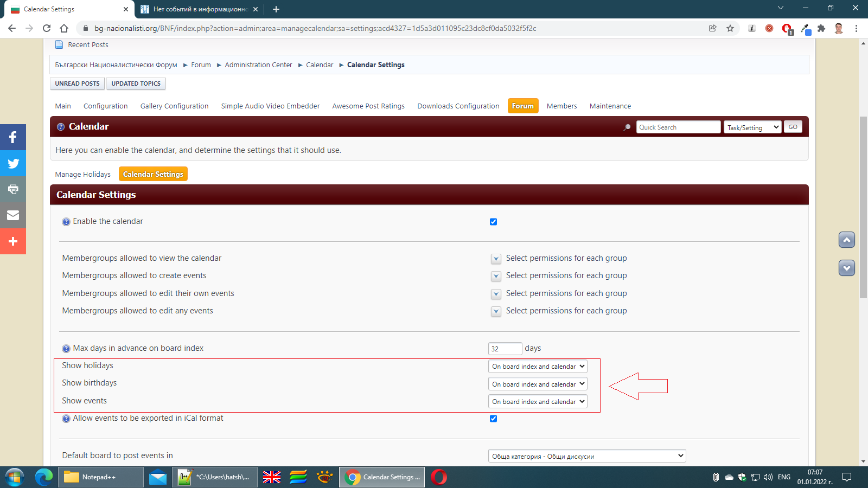The height and width of the screenshot is (488, 868).
Task: Open the Main admin menu
Action: pyautogui.click(x=63, y=106)
